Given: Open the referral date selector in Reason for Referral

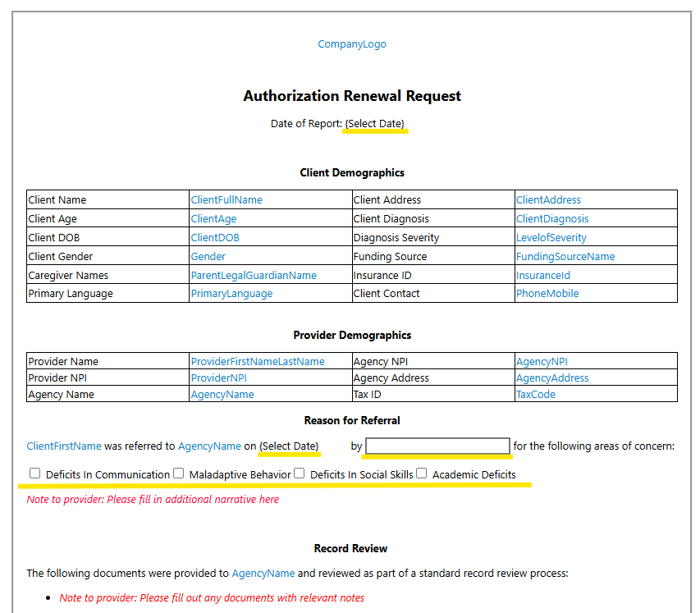Looking at the screenshot, I should coord(290,446).
